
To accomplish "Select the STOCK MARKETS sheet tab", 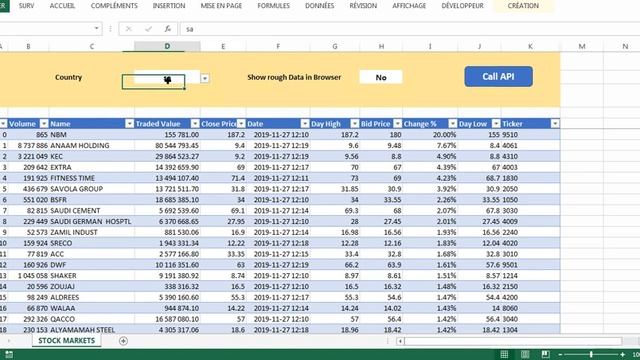I will pyautogui.click(x=67, y=340).
